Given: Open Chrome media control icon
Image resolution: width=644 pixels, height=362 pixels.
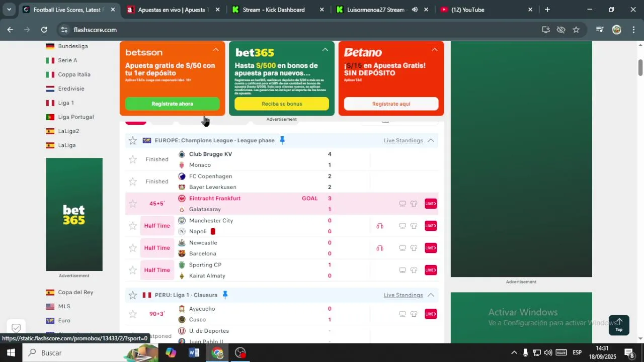Looking at the screenshot, I should coord(599,30).
